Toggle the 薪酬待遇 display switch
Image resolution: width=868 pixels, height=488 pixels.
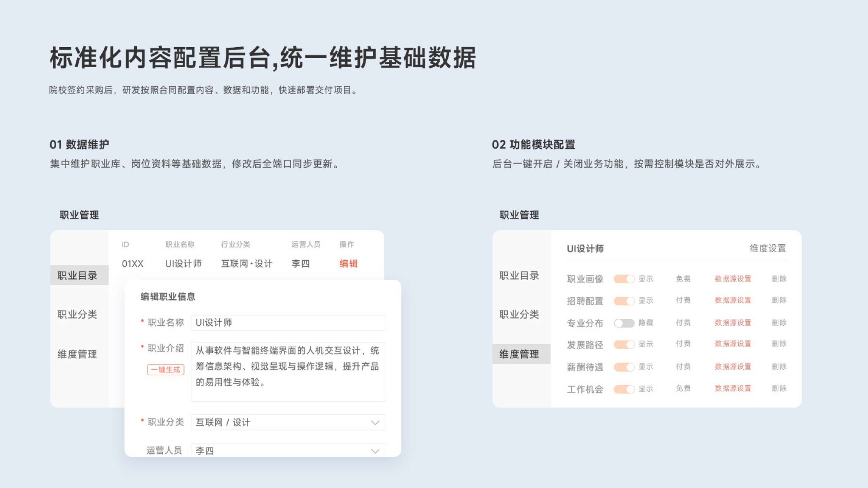pos(624,367)
